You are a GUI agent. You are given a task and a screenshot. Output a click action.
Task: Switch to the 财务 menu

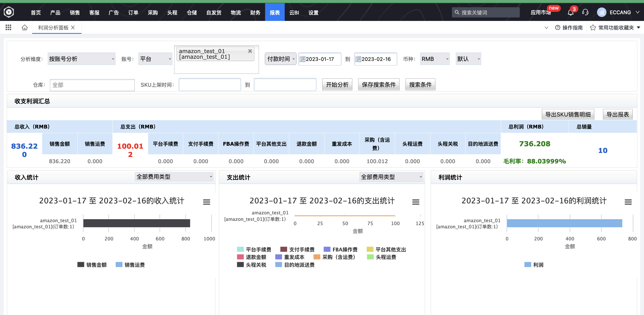click(x=255, y=12)
